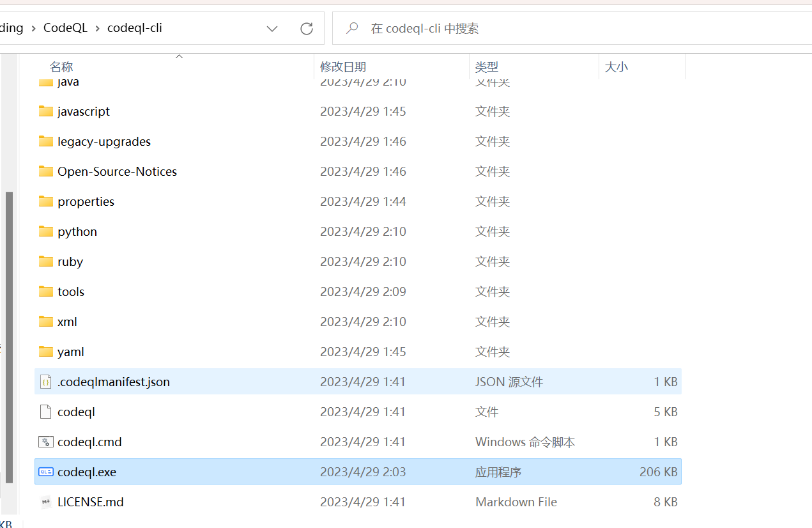Click the javascript folder icon
The width and height of the screenshot is (812, 528).
(x=45, y=111)
